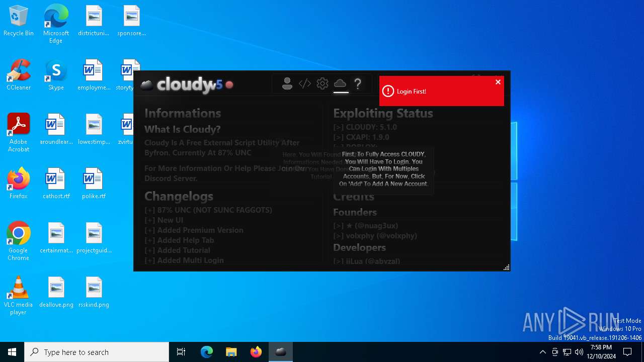Click the Added Help Tab changelog entry

(179, 240)
